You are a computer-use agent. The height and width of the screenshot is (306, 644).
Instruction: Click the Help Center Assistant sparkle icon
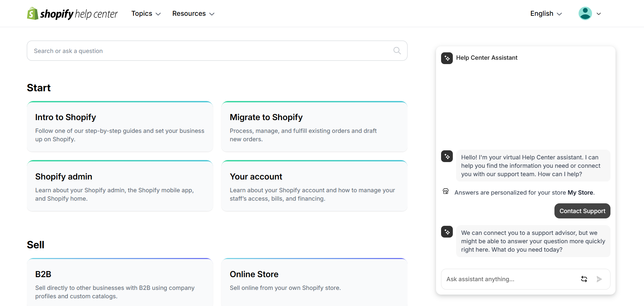coord(447,58)
